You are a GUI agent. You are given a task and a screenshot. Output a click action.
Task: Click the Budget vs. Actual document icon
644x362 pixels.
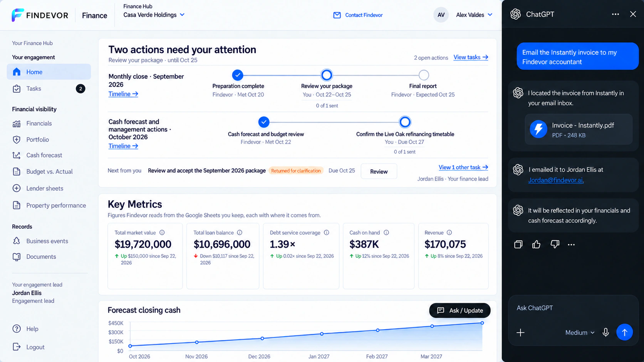tap(17, 172)
